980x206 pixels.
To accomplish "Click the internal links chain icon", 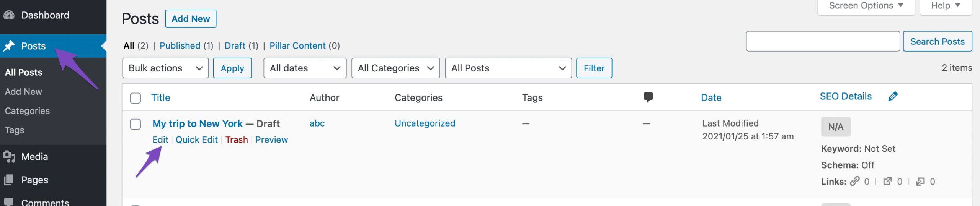I will (x=854, y=181).
